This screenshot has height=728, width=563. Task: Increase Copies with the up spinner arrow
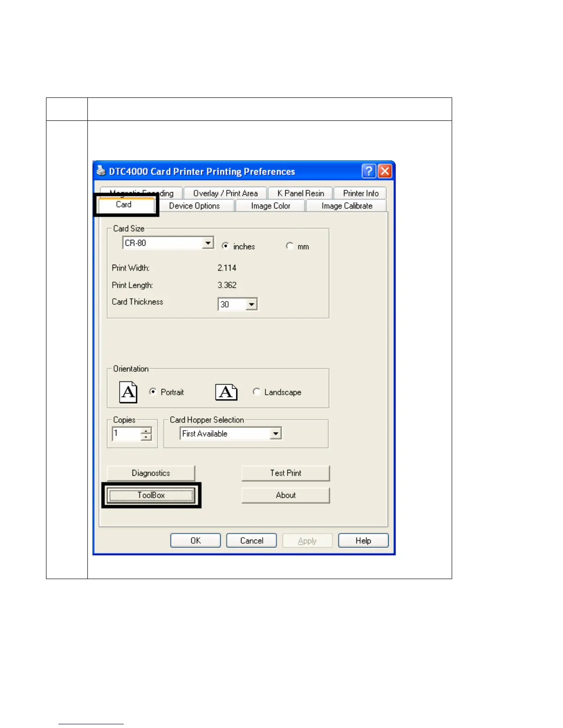click(146, 431)
